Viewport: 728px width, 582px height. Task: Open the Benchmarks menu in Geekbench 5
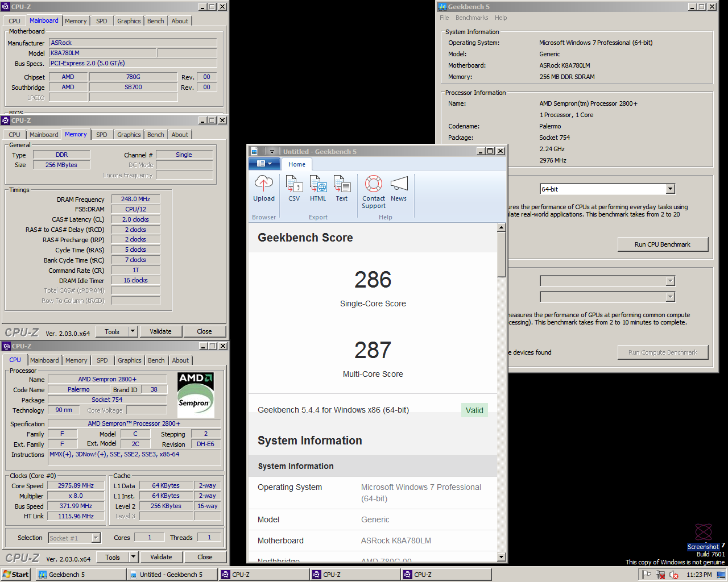click(x=471, y=18)
